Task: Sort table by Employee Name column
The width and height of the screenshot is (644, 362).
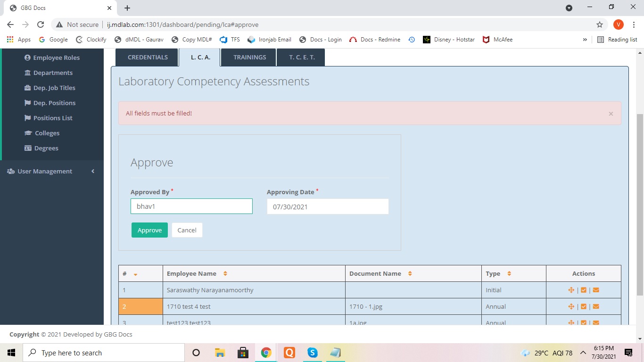Action: tap(225, 274)
